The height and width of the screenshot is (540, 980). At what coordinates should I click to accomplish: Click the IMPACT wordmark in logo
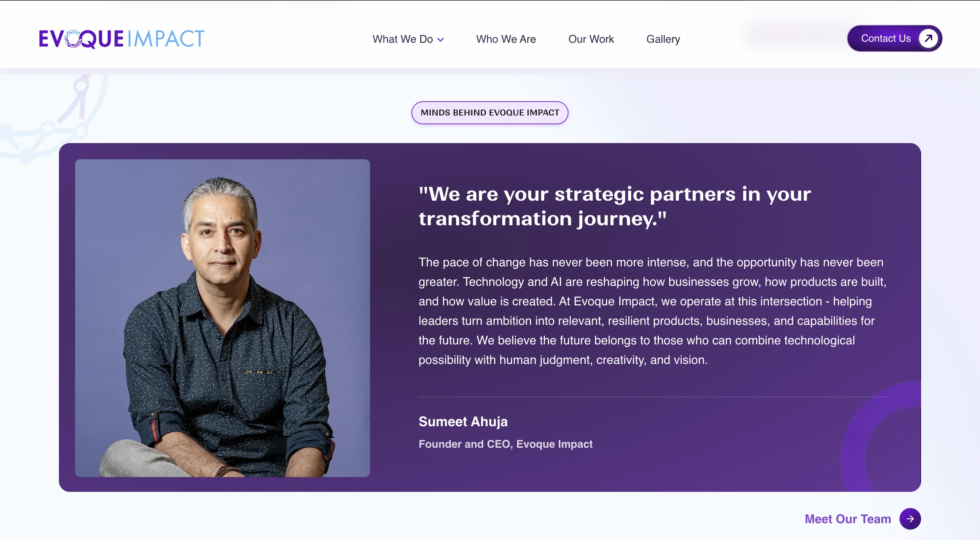click(166, 39)
